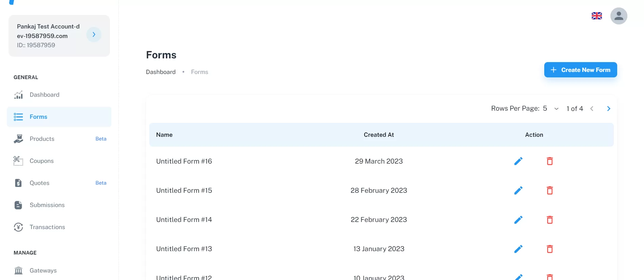Delete Untitled Form #16 using the trash icon
This screenshot has height=280, width=644.
coord(550,161)
